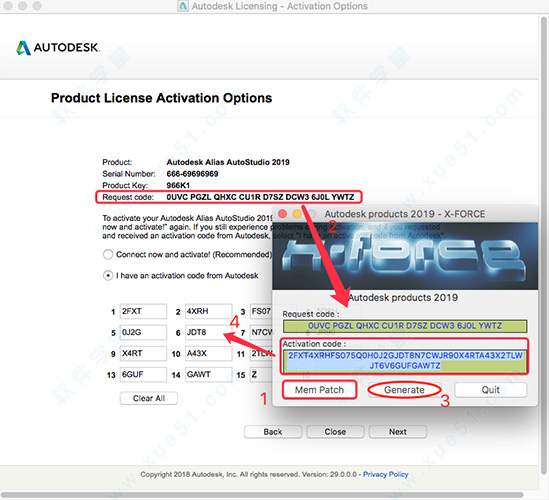Proceed with the Next button
The image size is (549, 500).
(398, 431)
